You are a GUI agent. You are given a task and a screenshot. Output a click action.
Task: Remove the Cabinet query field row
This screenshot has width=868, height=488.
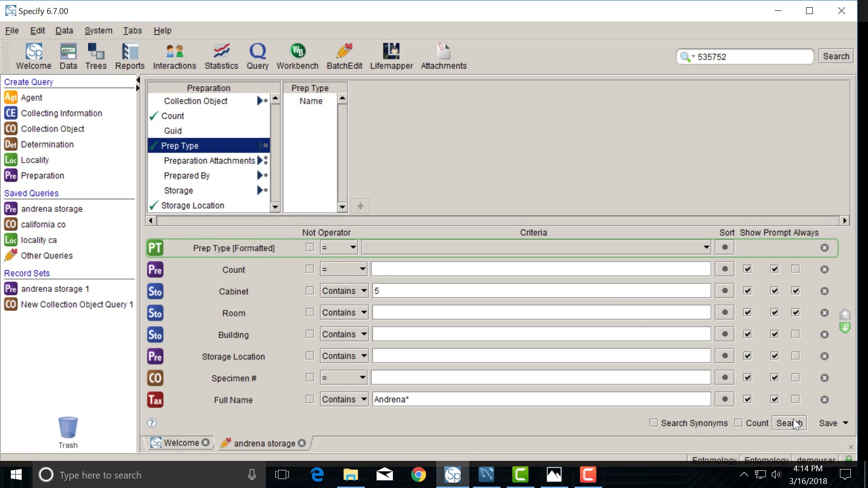pyautogui.click(x=825, y=291)
